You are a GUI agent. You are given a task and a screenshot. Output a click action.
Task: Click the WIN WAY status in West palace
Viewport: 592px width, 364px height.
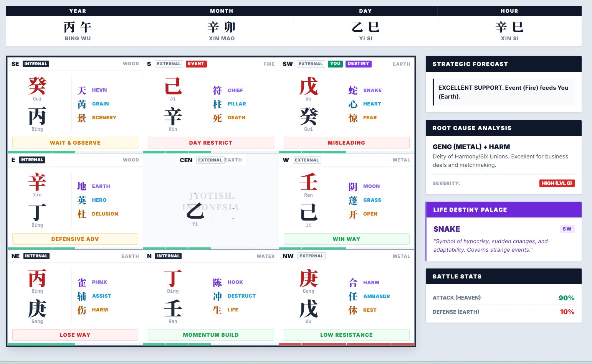point(346,239)
